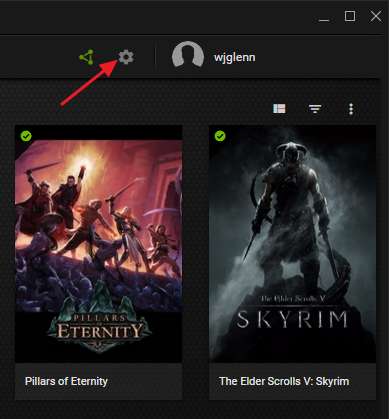Select The Elder Scrolls V: Skyrim title label

pyautogui.click(x=284, y=381)
